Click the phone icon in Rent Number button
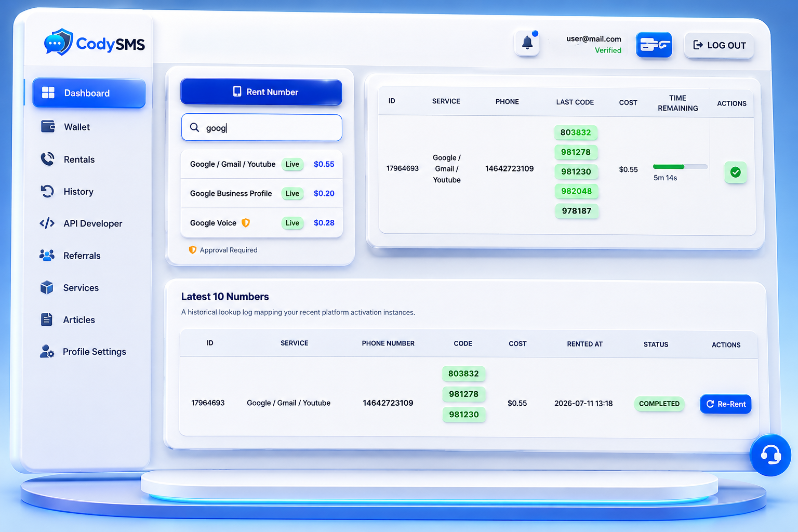The image size is (798, 532). pyautogui.click(x=237, y=91)
